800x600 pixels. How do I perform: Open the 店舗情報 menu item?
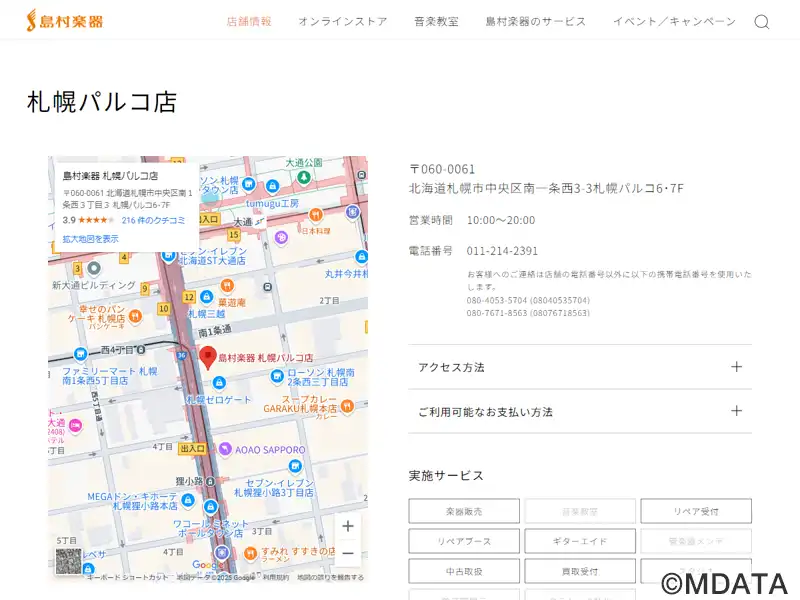(249, 21)
